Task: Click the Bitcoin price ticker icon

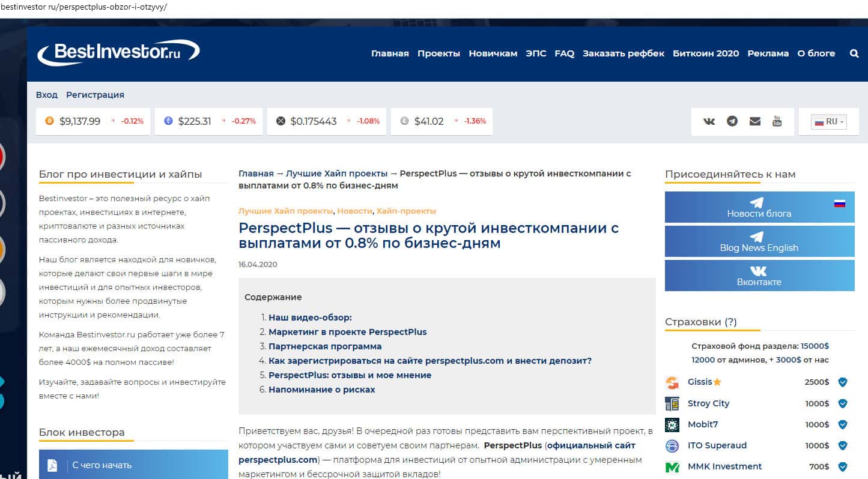Action: pyautogui.click(x=49, y=121)
